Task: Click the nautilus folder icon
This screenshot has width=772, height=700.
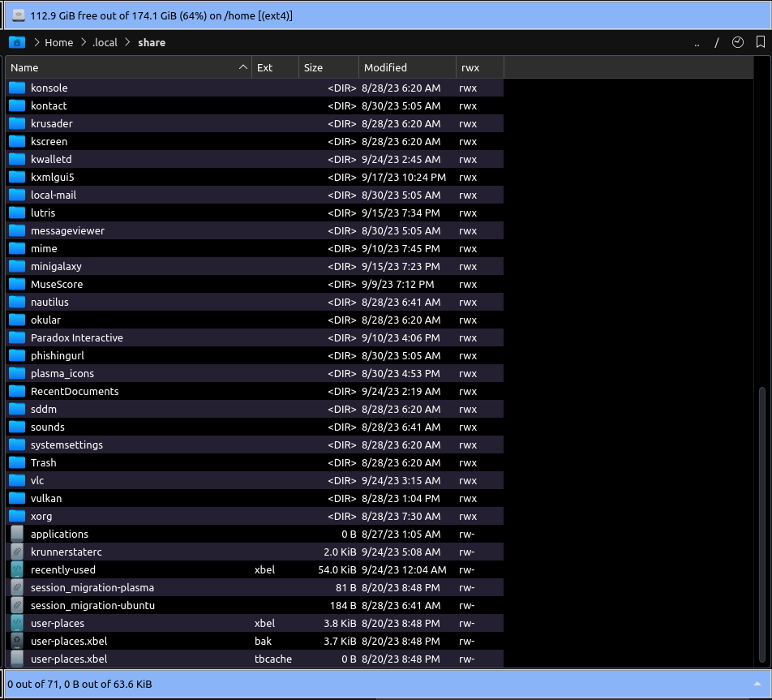Action: pos(17,302)
